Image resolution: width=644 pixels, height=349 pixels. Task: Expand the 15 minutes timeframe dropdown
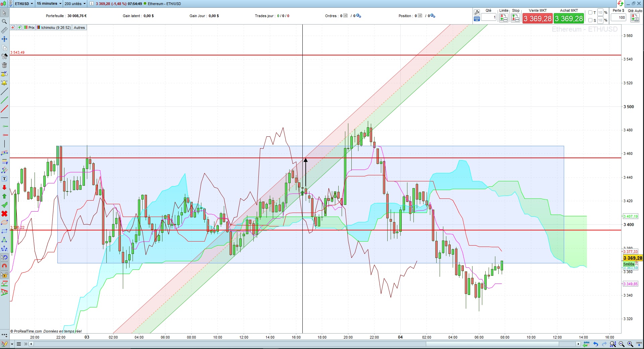(x=49, y=4)
